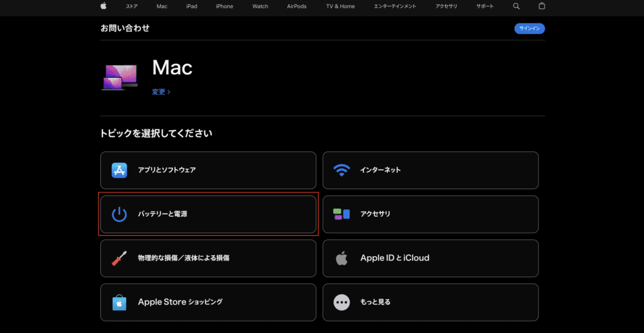
Task: Click the App Store icon on アプリとソフトウェア card
Action: tap(119, 170)
